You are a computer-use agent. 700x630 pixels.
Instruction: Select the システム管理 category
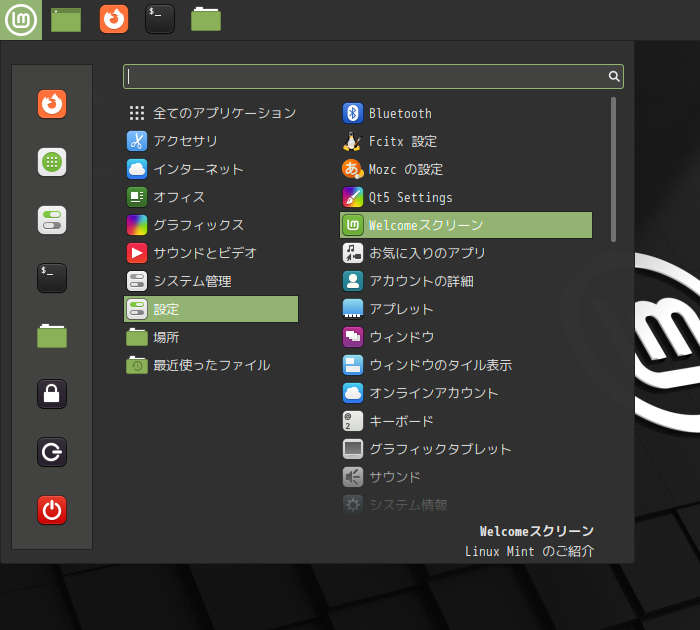[211, 281]
